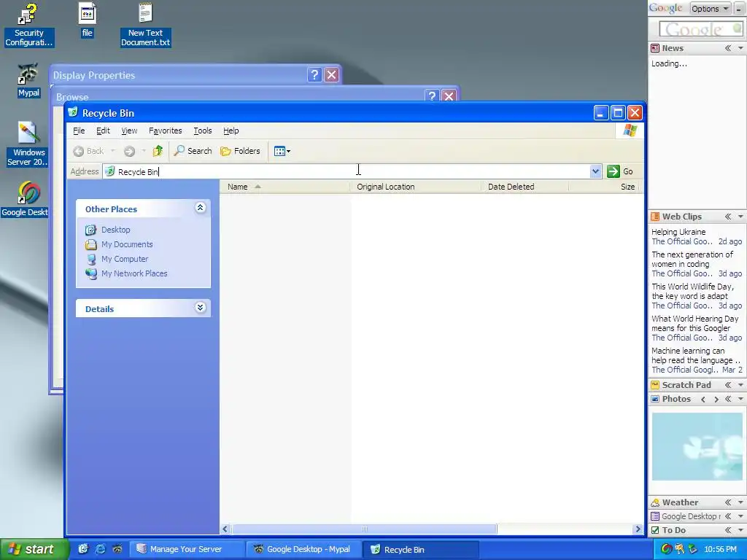Image resolution: width=747 pixels, height=560 pixels.
Task: Show previous photo in Photos gadget
Action: click(x=703, y=400)
